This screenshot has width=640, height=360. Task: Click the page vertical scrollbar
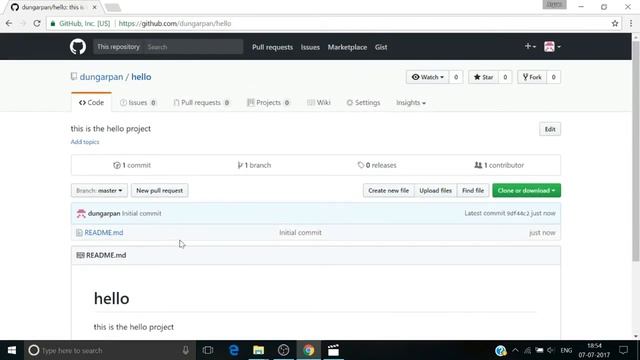pos(636,151)
